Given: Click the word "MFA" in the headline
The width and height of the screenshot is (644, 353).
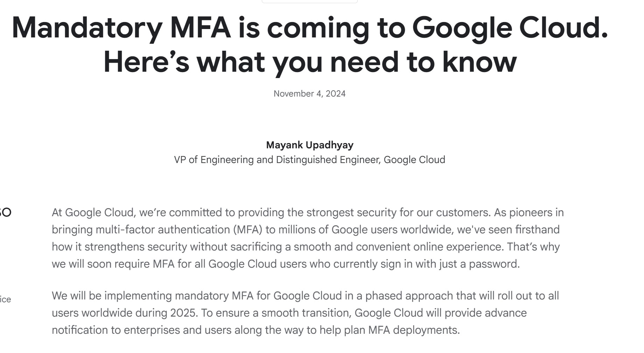Looking at the screenshot, I should (200, 27).
